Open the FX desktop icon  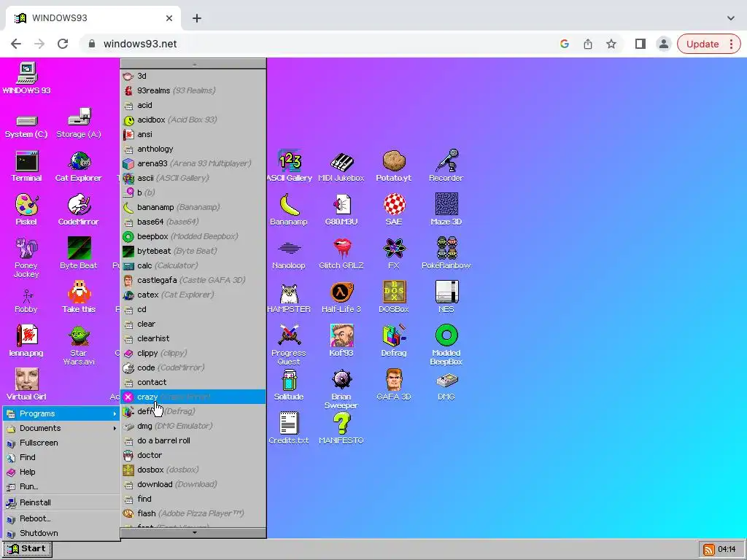pyautogui.click(x=394, y=253)
